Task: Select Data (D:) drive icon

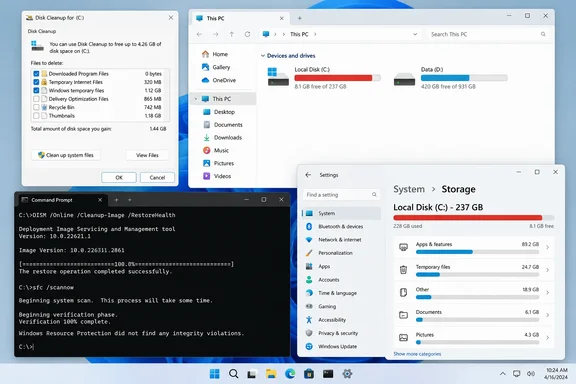Action: click(x=404, y=79)
